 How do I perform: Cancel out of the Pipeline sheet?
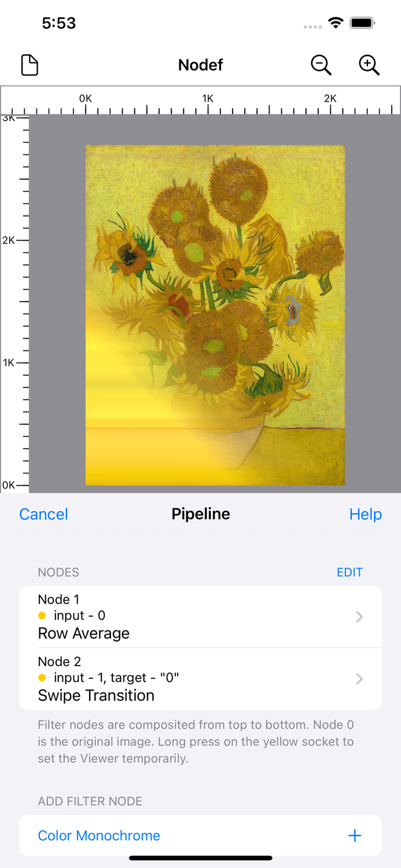pyautogui.click(x=43, y=514)
